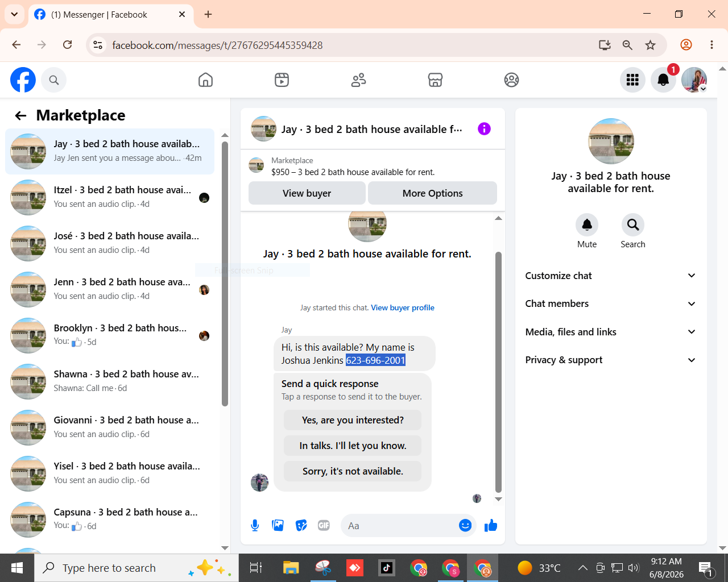Open the View buyer profile link
Image resolution: width=728 pixels, height=582 pixels.
(x=403, y=307)
